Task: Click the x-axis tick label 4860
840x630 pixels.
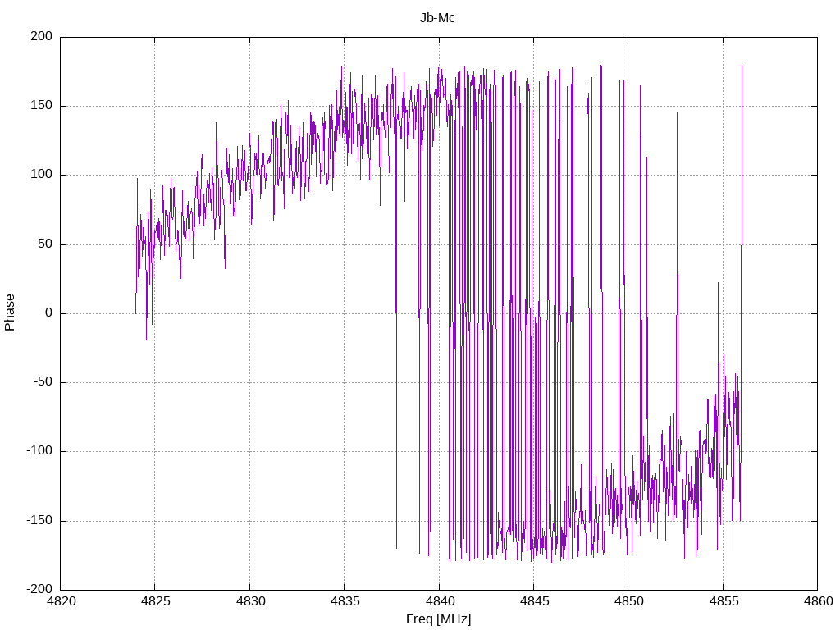Action: tap(818, 601)
